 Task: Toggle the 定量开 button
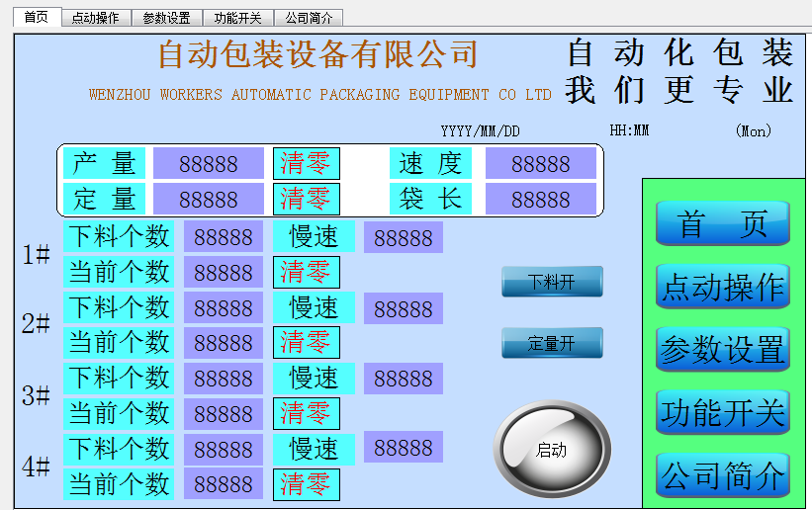[552, 343]
